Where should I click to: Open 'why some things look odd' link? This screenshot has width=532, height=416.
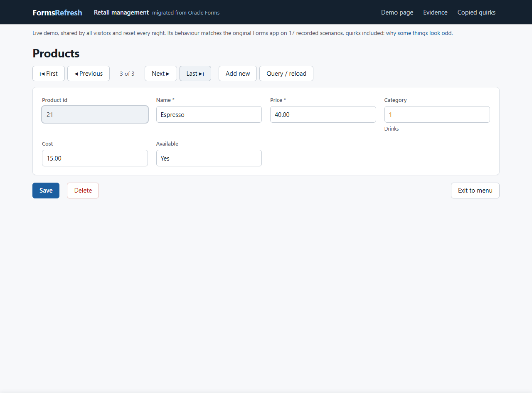pyautogui.click(x=419, y=33)
